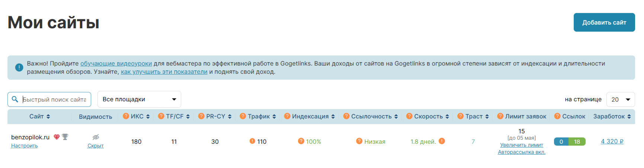Click the question icon beside 100% indexation

[301, 141]
